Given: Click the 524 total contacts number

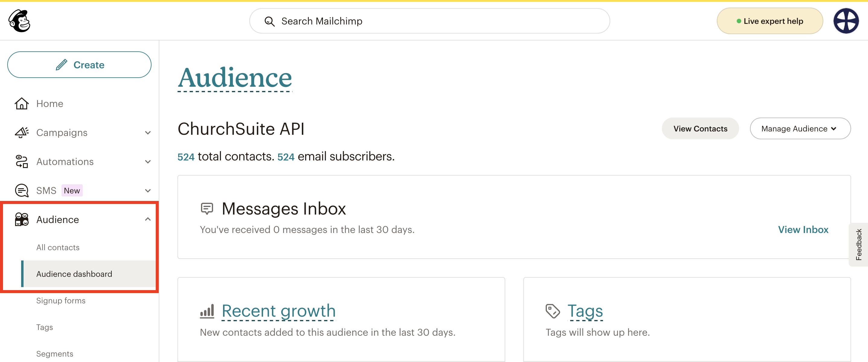Looking at the screenshot, I should tap(186, 157).
